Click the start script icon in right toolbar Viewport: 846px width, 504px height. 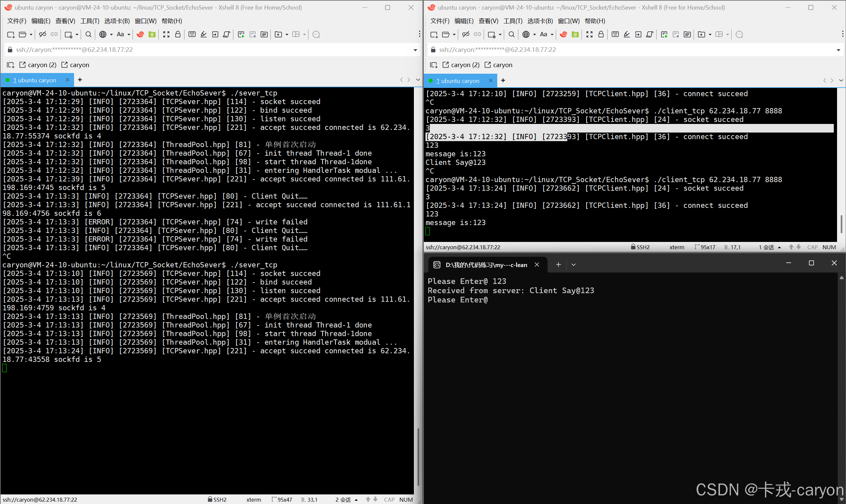(664, 34)
